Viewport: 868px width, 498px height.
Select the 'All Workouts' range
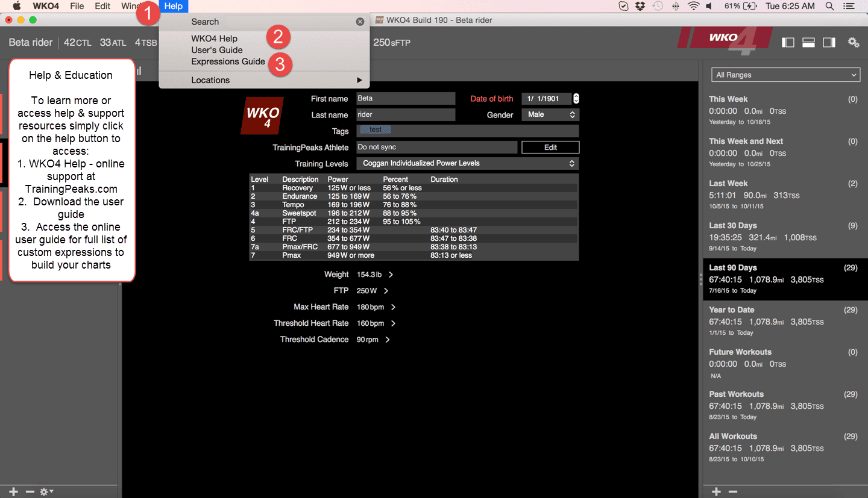[785, 448]
